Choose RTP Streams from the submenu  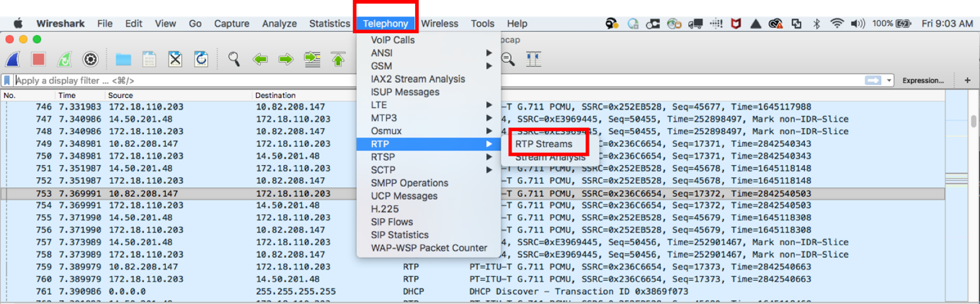click(544, 144)
